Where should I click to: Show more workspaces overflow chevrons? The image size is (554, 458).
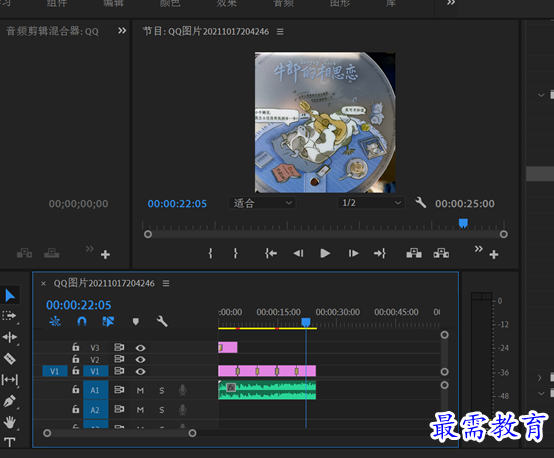[x=451, y=3]
